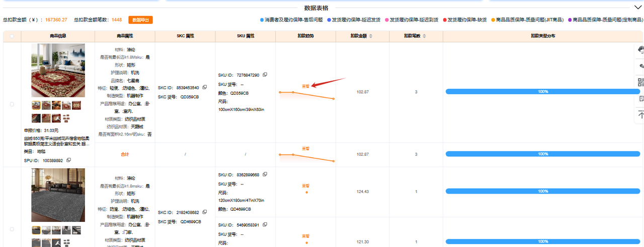The width and height of the screenshot is (644, 247).
Task: Toggle legend 发货履约保障-延迟到货
Action: point(412,20)
